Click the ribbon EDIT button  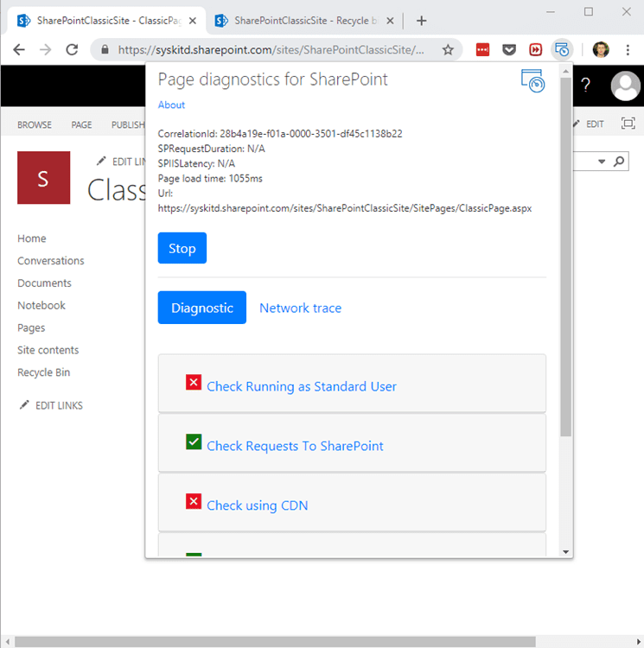click(x=595, y=124)
